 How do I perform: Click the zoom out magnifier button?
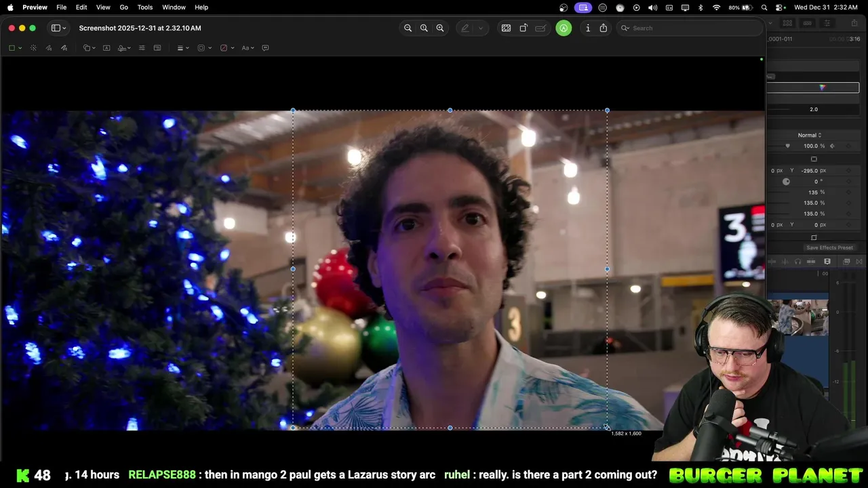tap(408, 28)
